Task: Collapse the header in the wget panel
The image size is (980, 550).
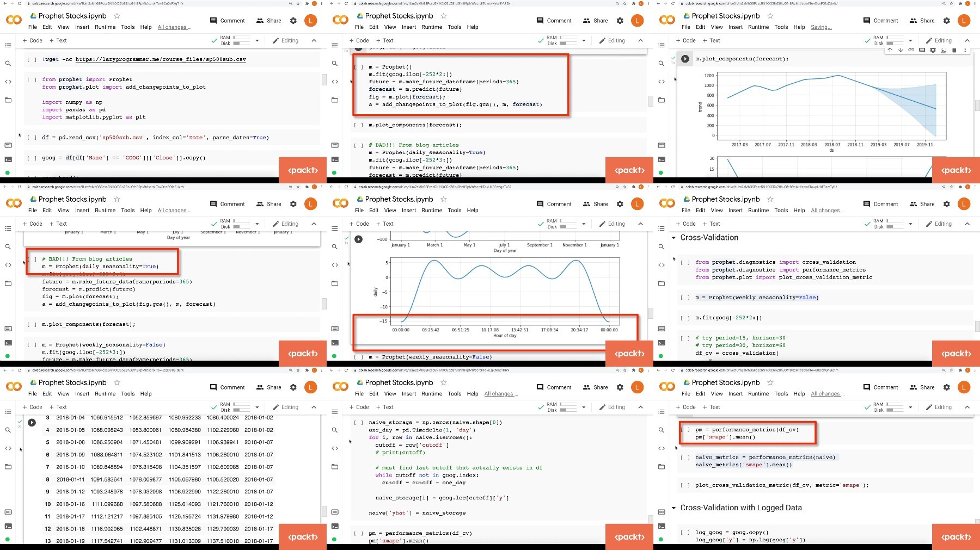Action: point(314,40)
